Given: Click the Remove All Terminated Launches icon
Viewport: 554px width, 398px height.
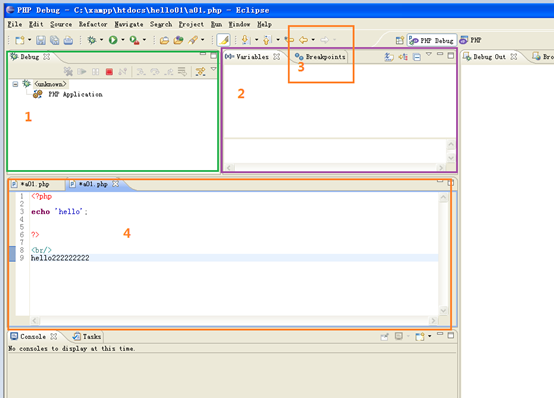Looking at the screenshot, I should (x=68, y=72).
